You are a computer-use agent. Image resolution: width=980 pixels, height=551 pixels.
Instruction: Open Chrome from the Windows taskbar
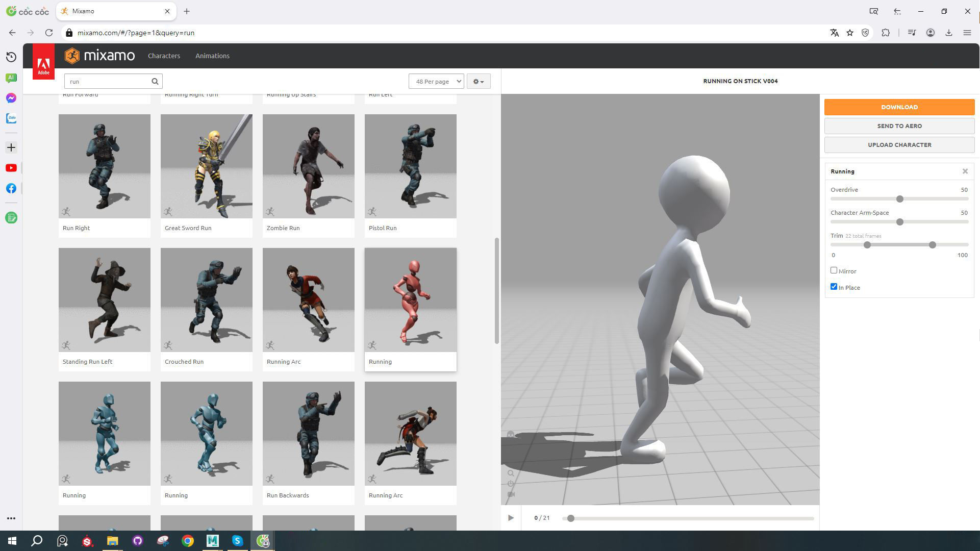188,541
